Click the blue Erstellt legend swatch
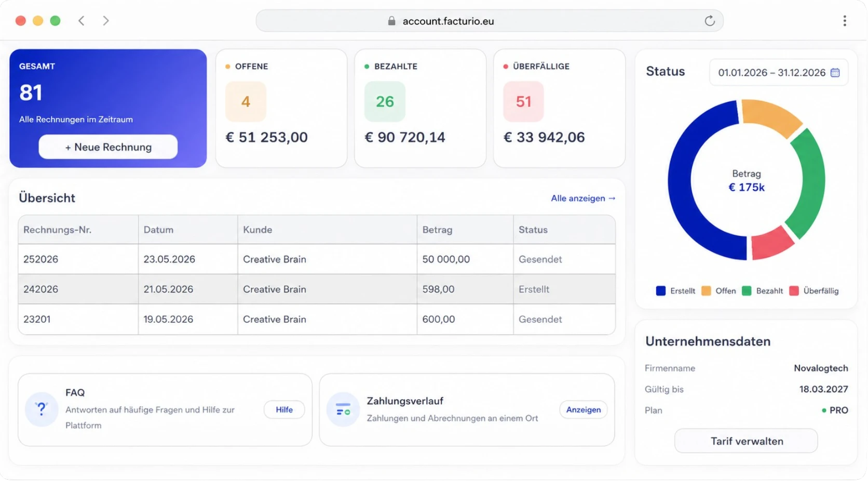 (660, 291)
